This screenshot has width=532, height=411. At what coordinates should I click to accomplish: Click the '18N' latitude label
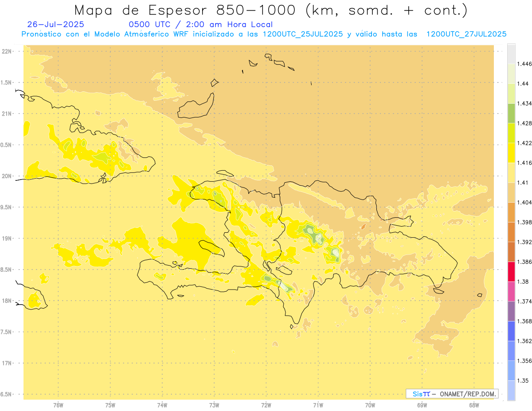[7, 301]
